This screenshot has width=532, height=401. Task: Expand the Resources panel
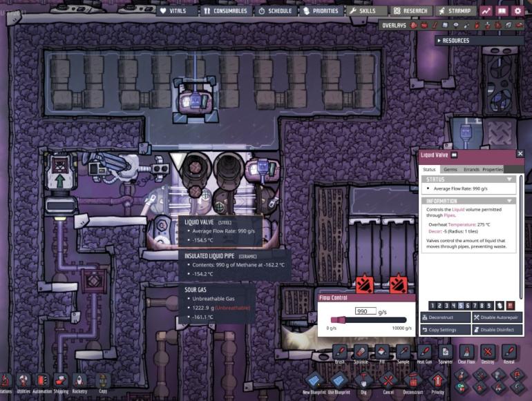479,41
